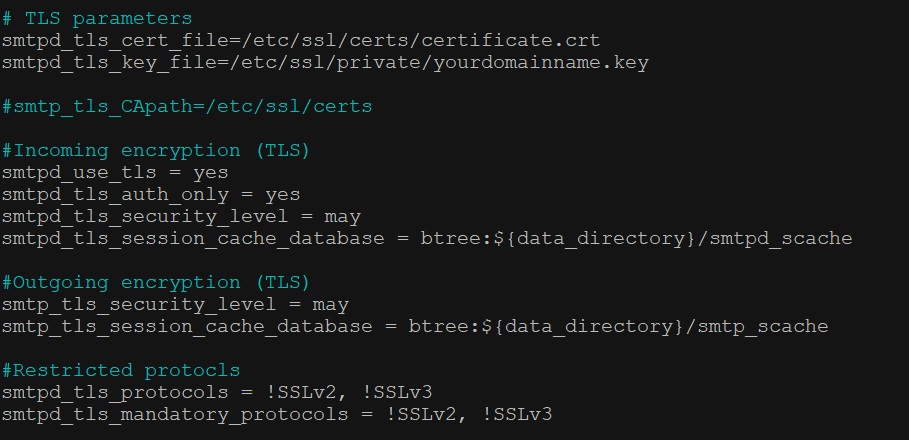Viewport: 909px width, 441px height.
Task: Click the 'yes' value of smtpd_use_tls
Action: tap(210, 173)
